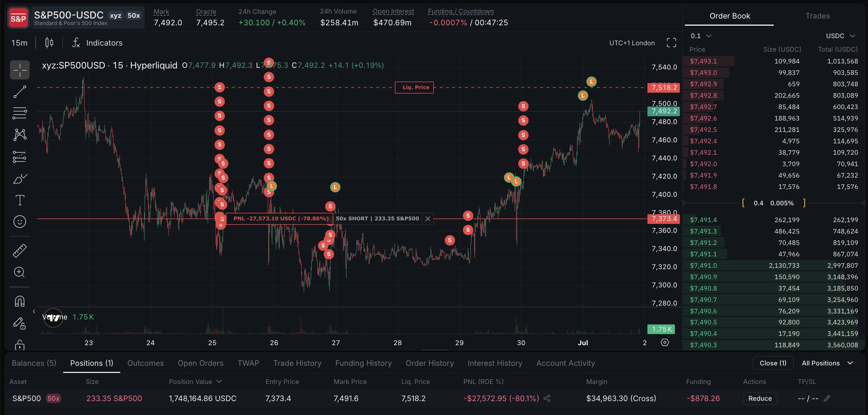The width and height of the screenshot is (868, 415).
Task: Change the UTC+1 London timezone
Action: point(632,43)
